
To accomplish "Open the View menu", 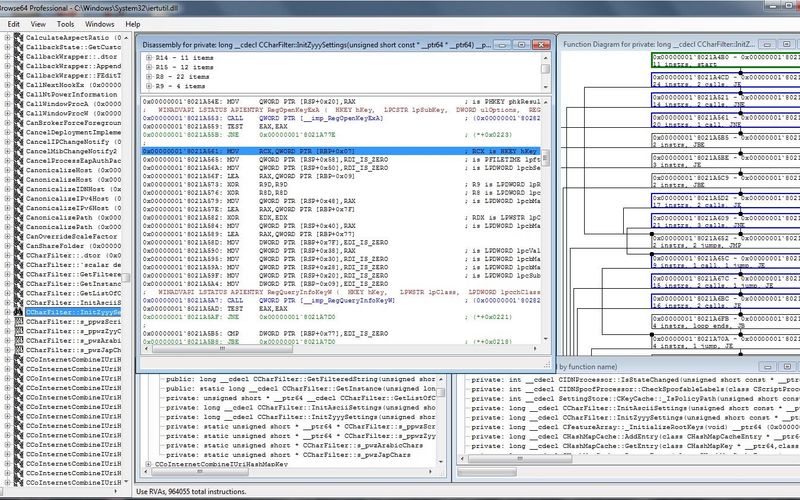I will coord(37,22).
